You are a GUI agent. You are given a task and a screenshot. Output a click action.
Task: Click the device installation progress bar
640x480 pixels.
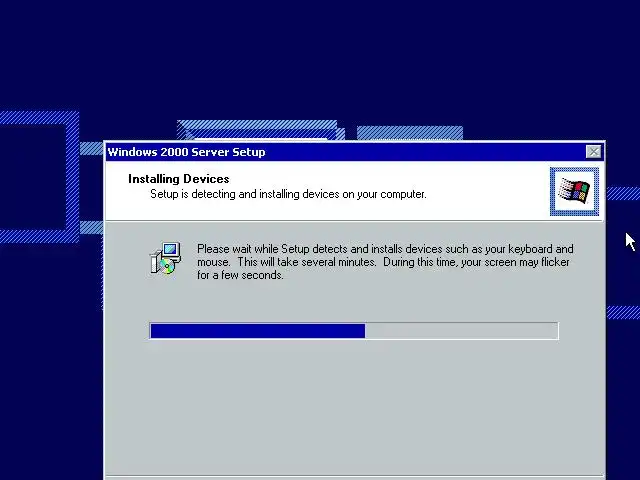pos(354,331)
